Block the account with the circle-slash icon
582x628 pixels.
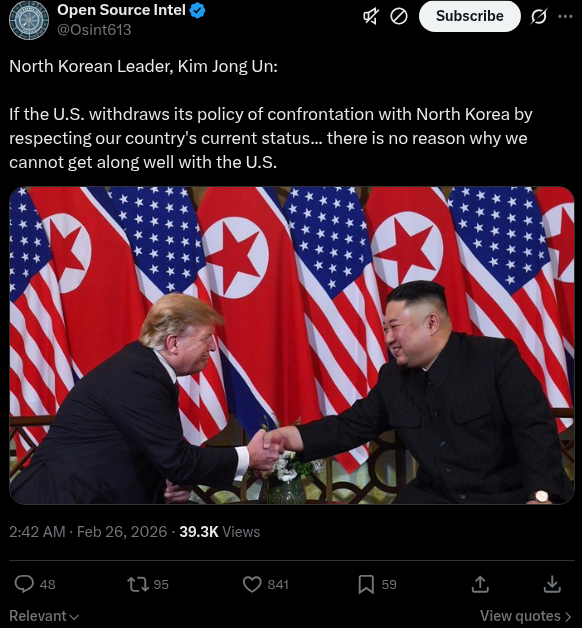click(399, 16)
